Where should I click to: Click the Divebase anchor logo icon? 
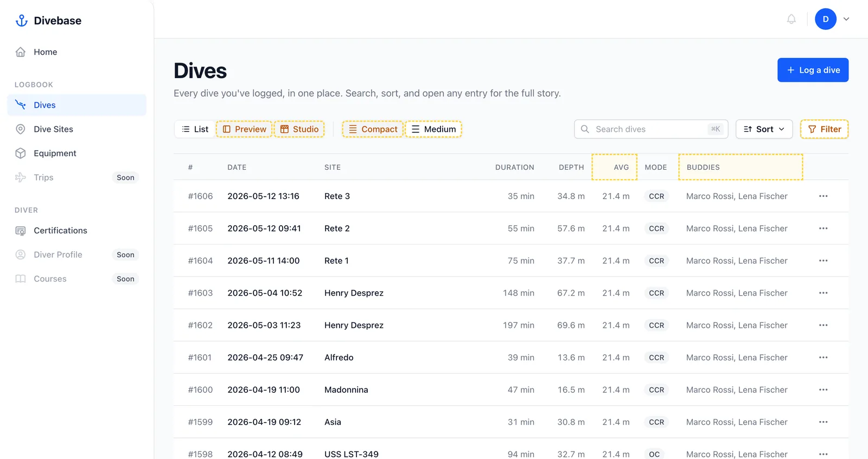tap(22, 21)
